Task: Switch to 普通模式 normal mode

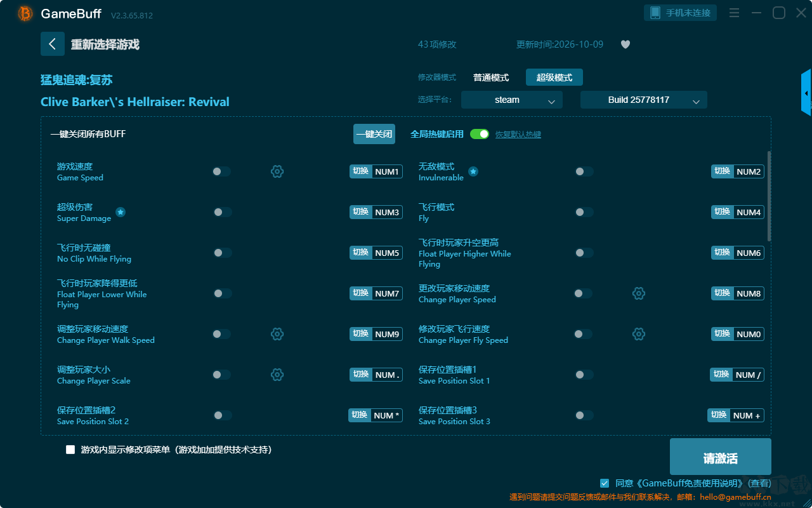Action: (491, 77)
